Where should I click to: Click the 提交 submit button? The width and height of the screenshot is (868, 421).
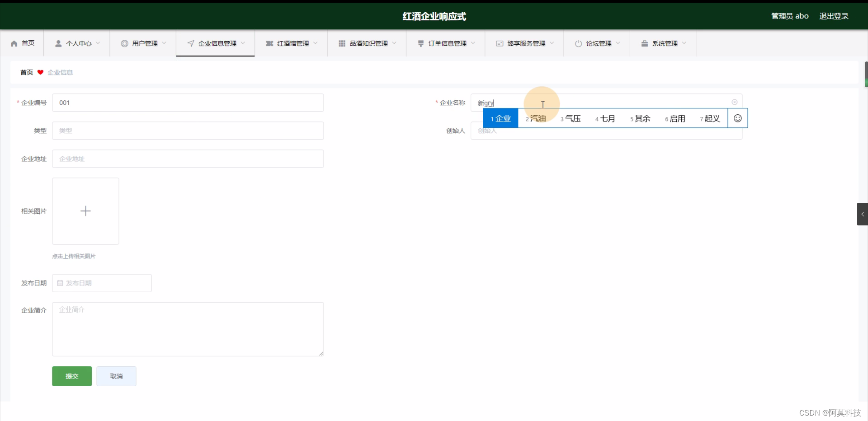click(71, 376)
